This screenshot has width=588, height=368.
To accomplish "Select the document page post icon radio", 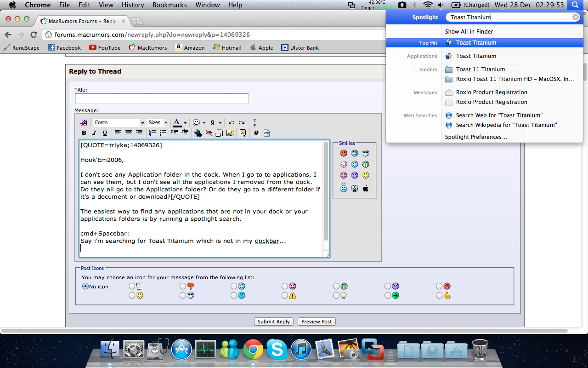I will [x=132, y=286].
